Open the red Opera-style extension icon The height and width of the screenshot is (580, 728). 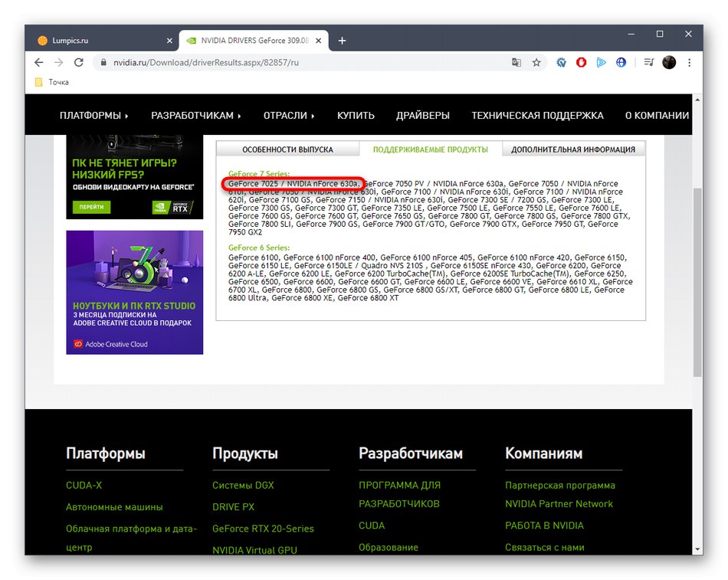pyautogui.click(x=582, y=62)
